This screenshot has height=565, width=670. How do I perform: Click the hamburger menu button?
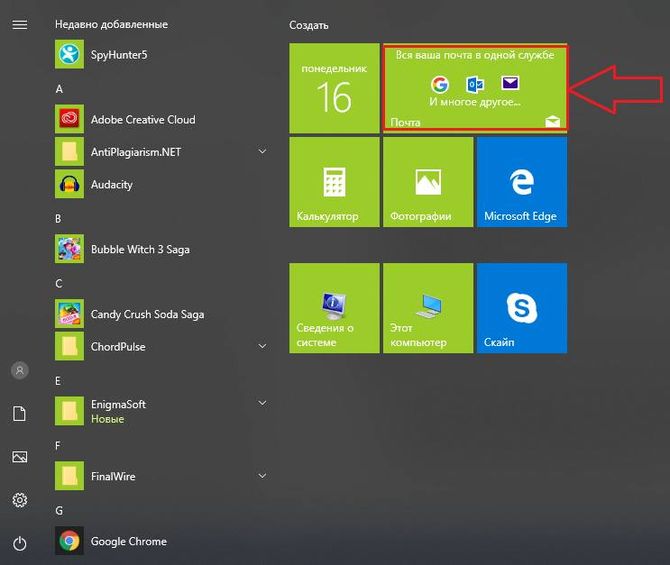19,24
